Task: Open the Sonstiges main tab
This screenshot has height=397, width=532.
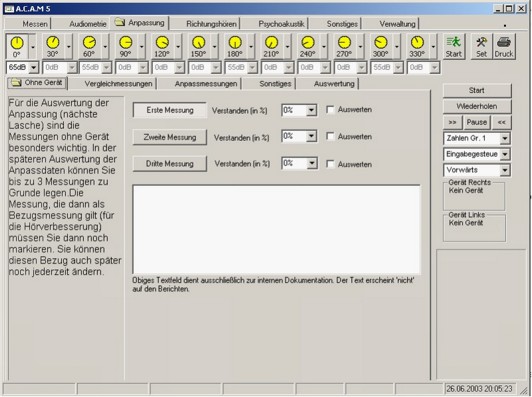Action: [x=342, y=24]
